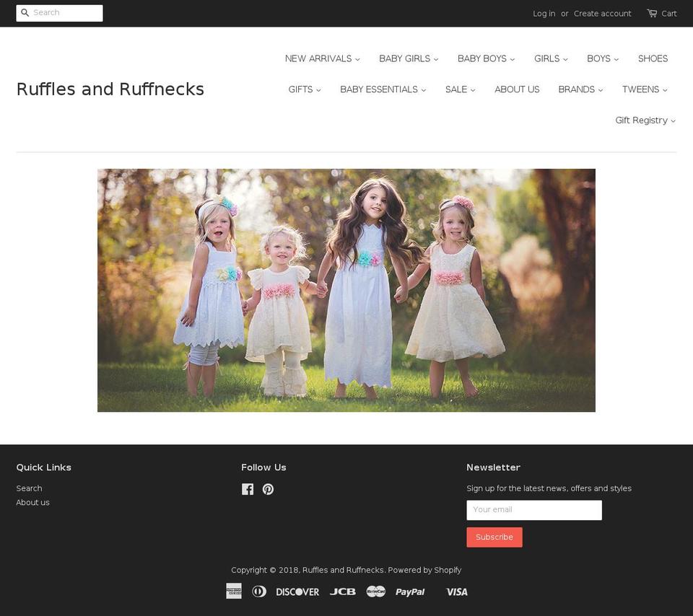Click the footer Ruffles and Ruffnecks copyright link
This screenshot has height=616, width=693.
(343, 570)
